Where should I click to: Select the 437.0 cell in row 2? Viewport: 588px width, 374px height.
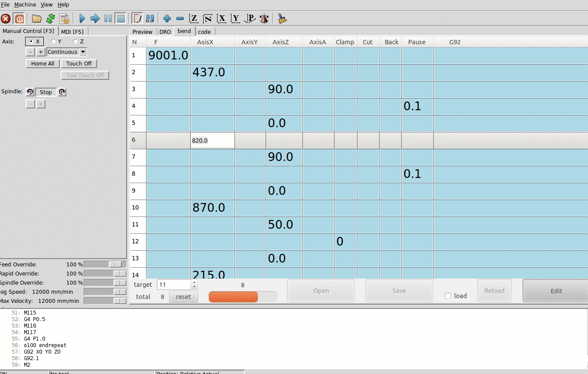pos(213,72)
